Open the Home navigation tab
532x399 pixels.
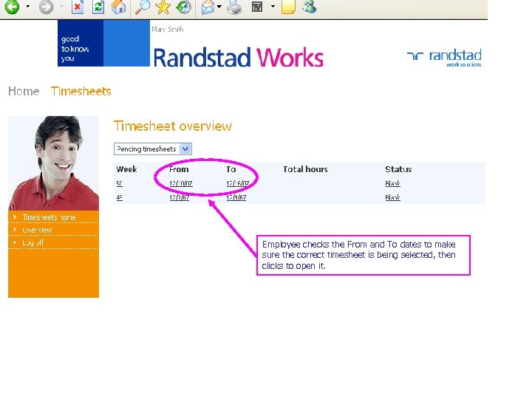[x=24, y=92]
